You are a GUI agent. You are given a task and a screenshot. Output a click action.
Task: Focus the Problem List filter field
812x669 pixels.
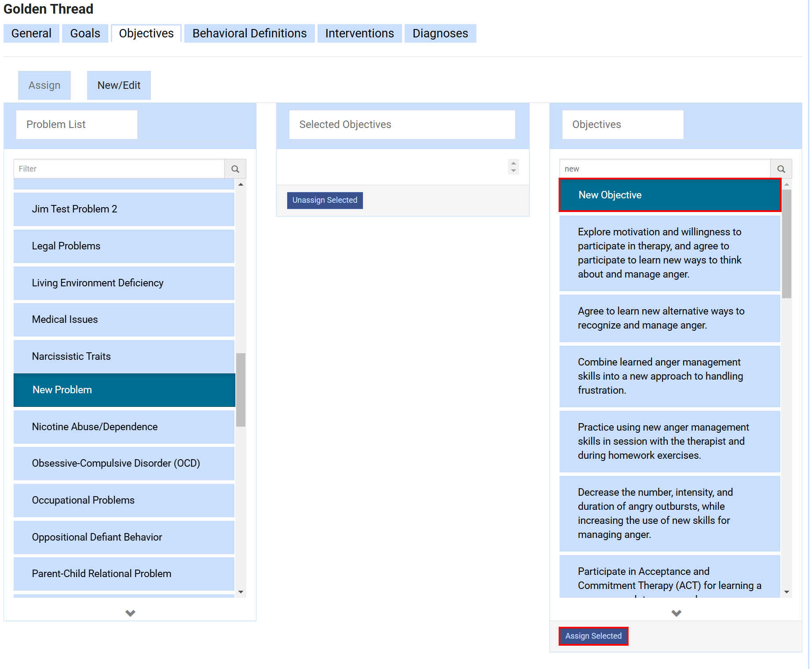pos(119,169)
